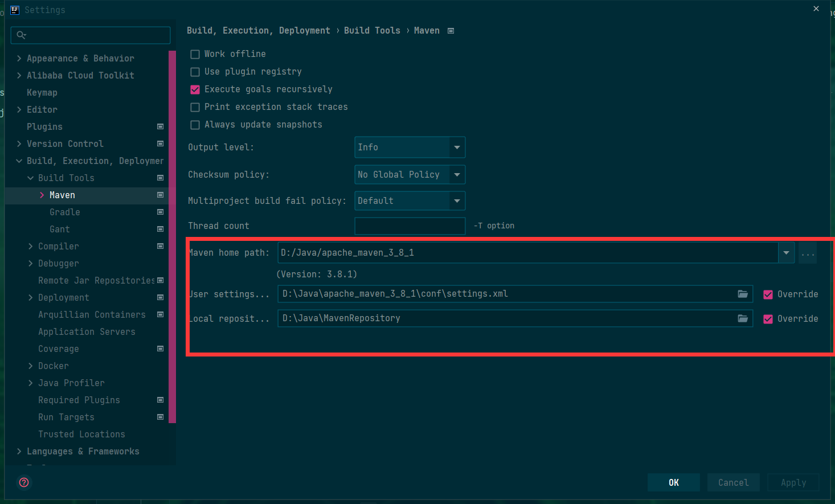Click the project-level icon on the Compiler row
Image resolution: width=835 pixels, height=504 pixels.
tap(160, 246)
